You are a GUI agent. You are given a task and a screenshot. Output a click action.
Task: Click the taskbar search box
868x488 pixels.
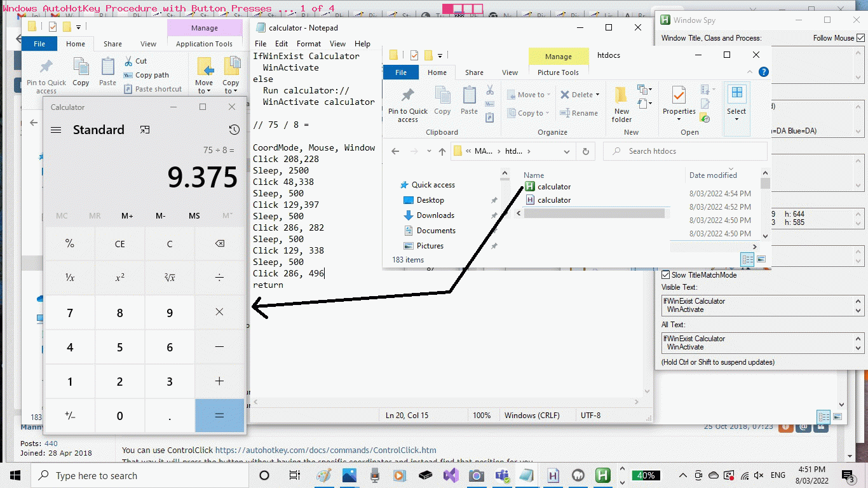click(140, 475)
